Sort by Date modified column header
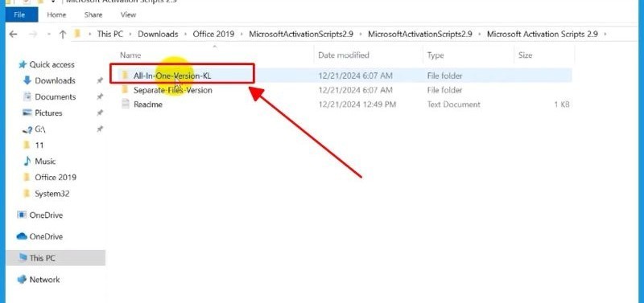This screenshot has width=644, height=303. pos(344,55)
